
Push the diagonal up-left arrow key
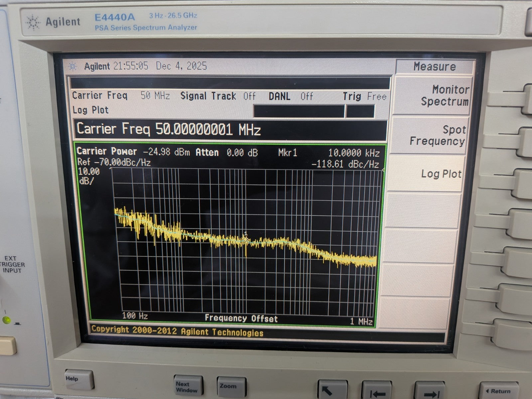[332, 390]
